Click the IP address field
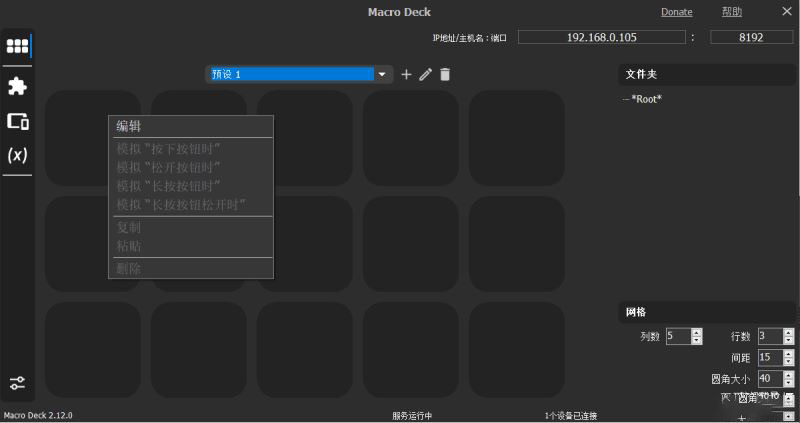The width and height of the screenshot is (800, 423). click(600, 37)
